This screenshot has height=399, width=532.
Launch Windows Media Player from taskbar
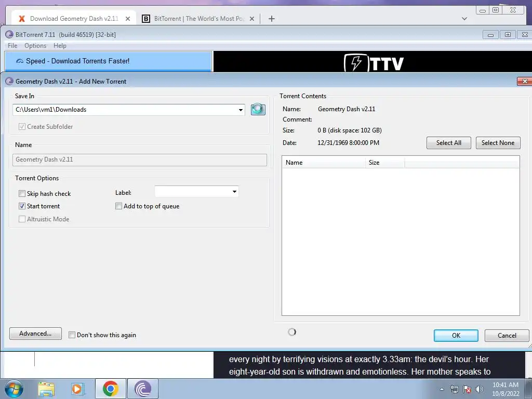pyautogui.click(x=77, y=389)
